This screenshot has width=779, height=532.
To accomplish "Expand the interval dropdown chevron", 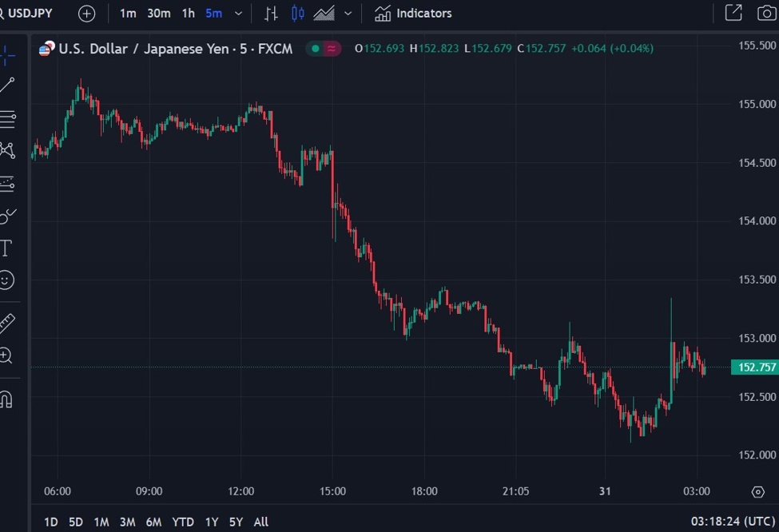I will [237, 13].
